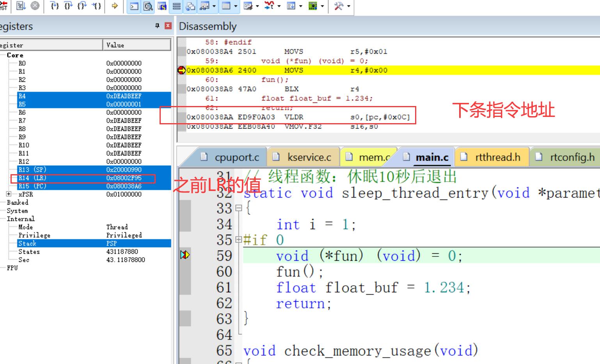The width and height of the screenshot is (600, 364).
Task: Toggle the Call Stack Window icon
Action: click(190, 6)
